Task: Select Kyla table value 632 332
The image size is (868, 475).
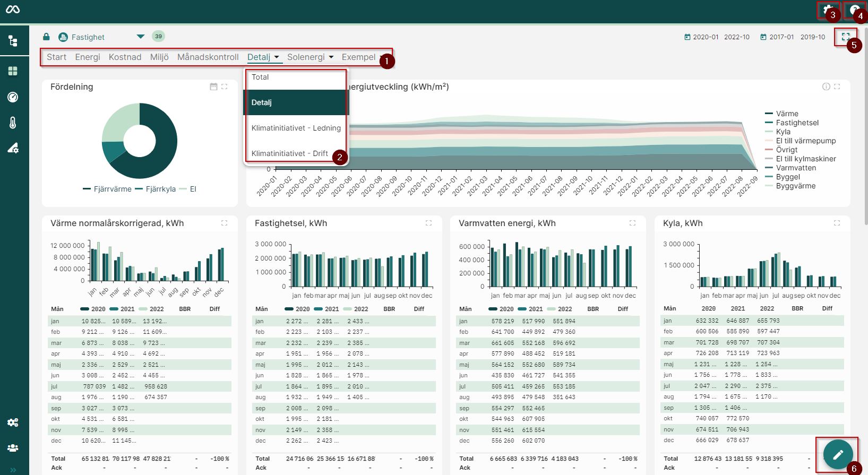Action: [707, 321]
